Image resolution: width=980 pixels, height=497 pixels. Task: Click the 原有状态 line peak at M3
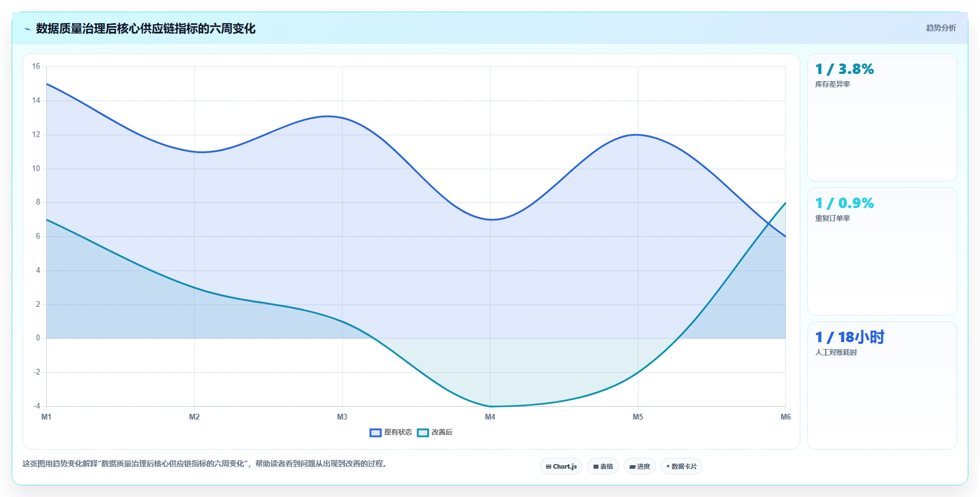pyautogui.click(x=342, y=118)
